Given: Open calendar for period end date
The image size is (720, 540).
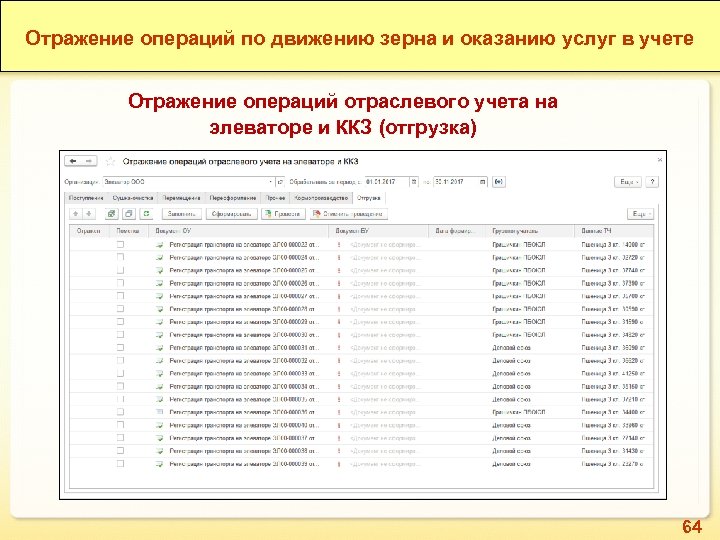Looking at the screenshot, I should pos(483,182).
